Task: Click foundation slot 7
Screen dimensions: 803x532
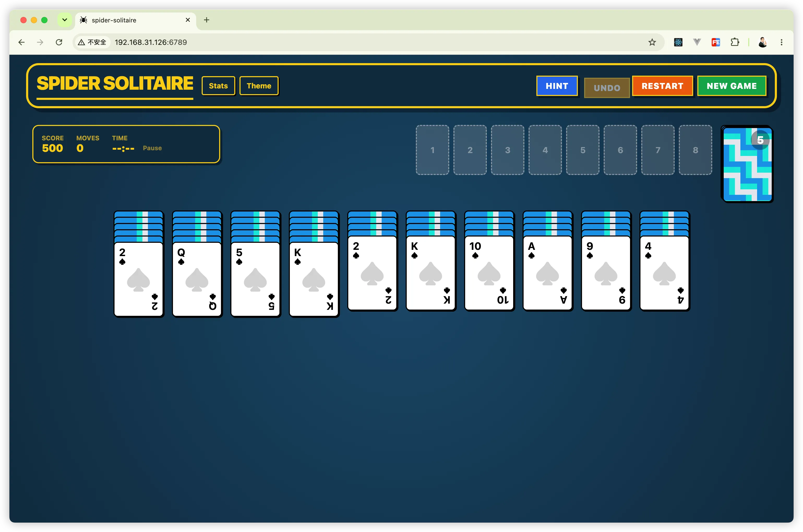Action: [x=658, y=150]
